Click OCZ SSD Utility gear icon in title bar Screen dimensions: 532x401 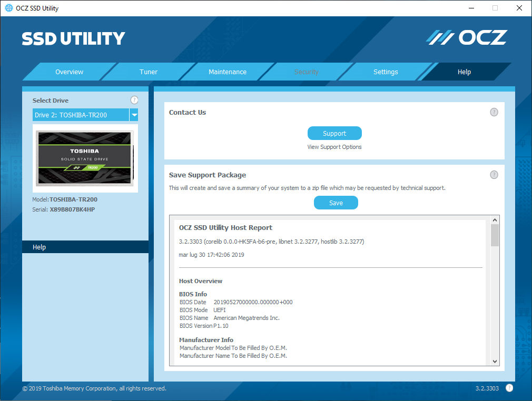(x=8, y=8)
